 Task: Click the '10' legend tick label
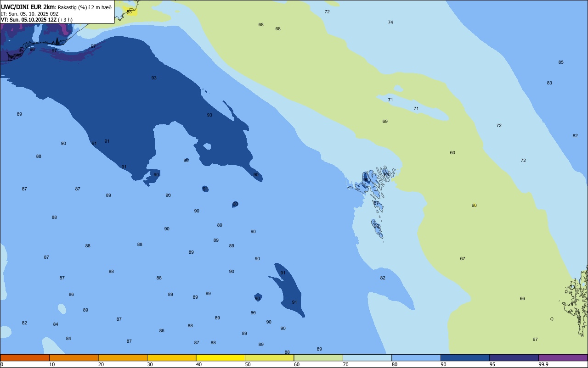tap(52, 364)
